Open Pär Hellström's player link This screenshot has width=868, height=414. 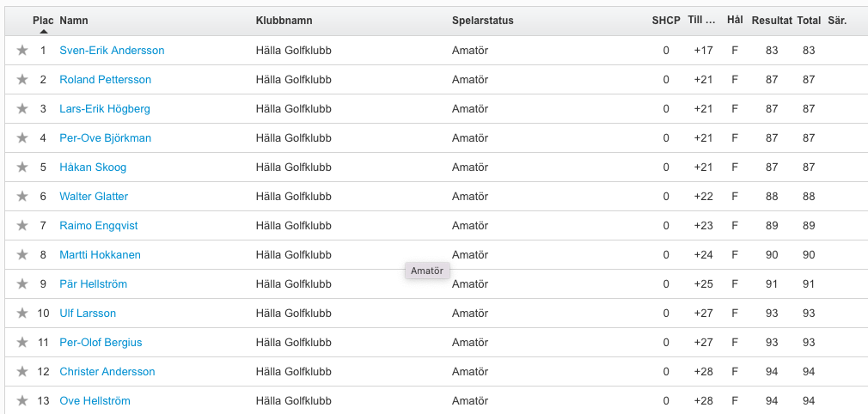pos(93,284)
